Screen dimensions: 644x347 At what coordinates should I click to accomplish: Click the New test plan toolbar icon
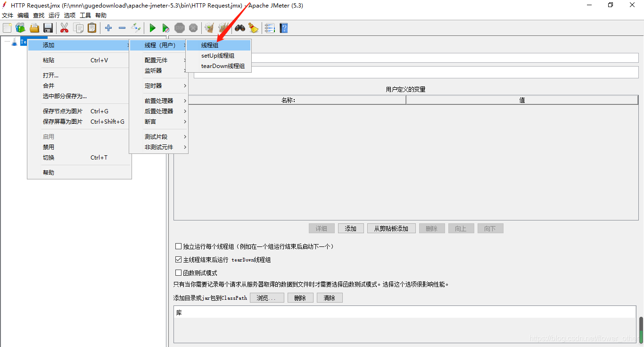(x=7, y=28)
